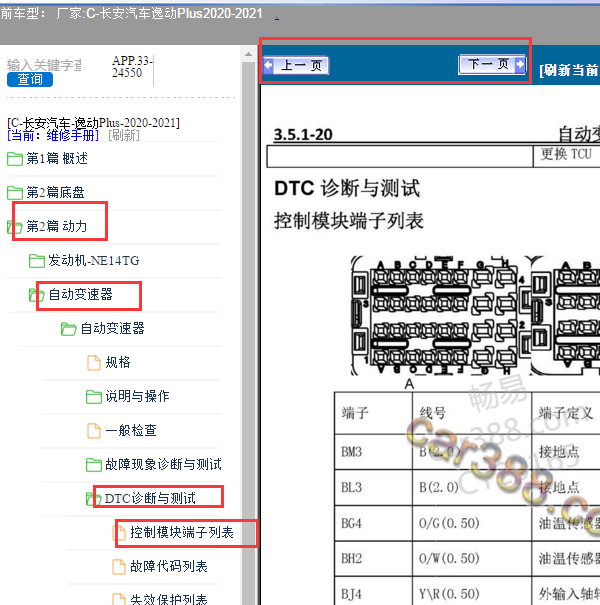Click the Y\R(0.50) wire cell
This screenshot has width=600, height=605.
click(x=472, y=591)
